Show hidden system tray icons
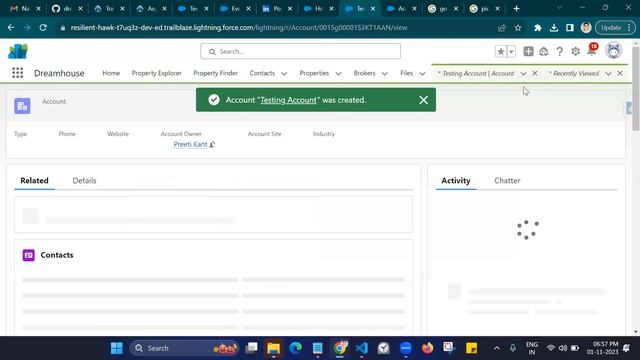Image resolution: width=640 pixels, height=360 pixels. coord(497,348)
